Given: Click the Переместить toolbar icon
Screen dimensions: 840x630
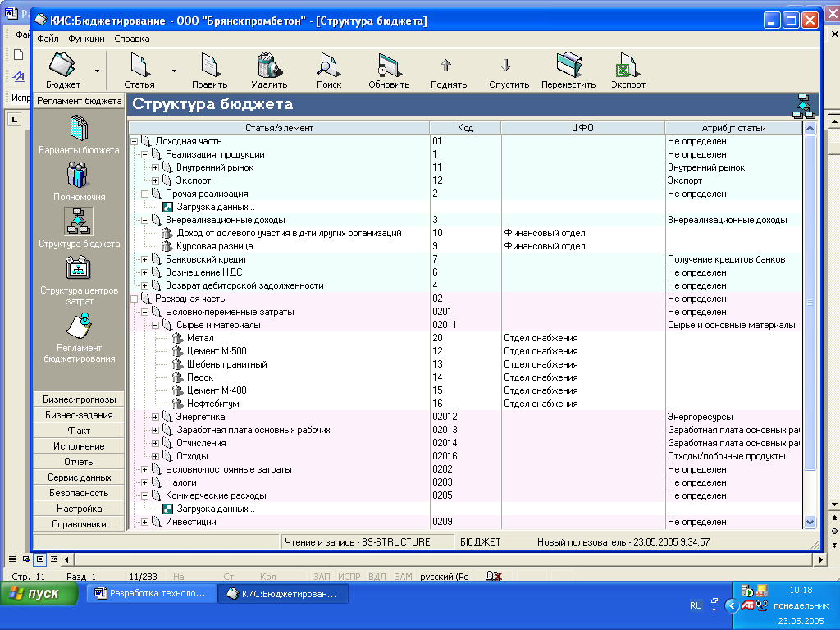Looking at the screenshot, I should [x=569, y=65].
